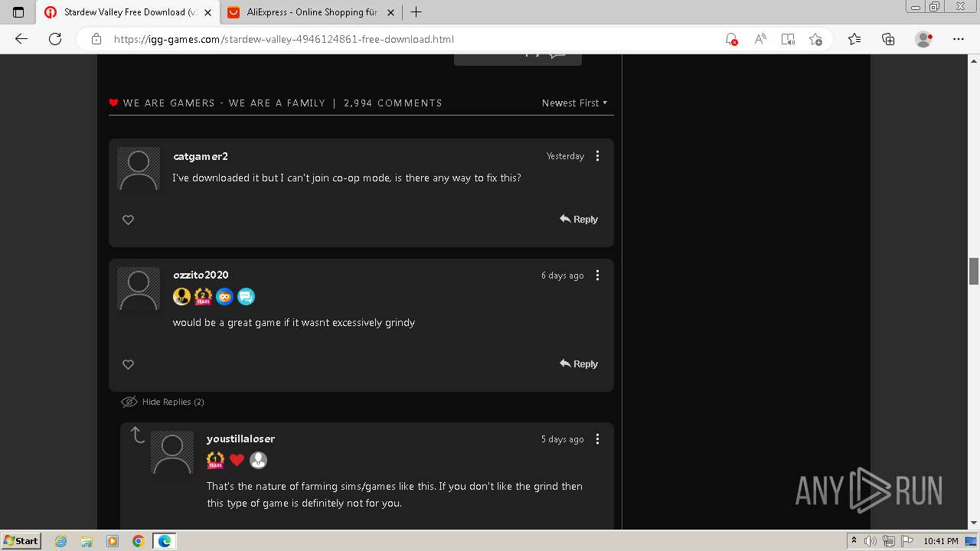Open the blocked notifications bell icon
The image size is (980, 551).
click(731, 39)
